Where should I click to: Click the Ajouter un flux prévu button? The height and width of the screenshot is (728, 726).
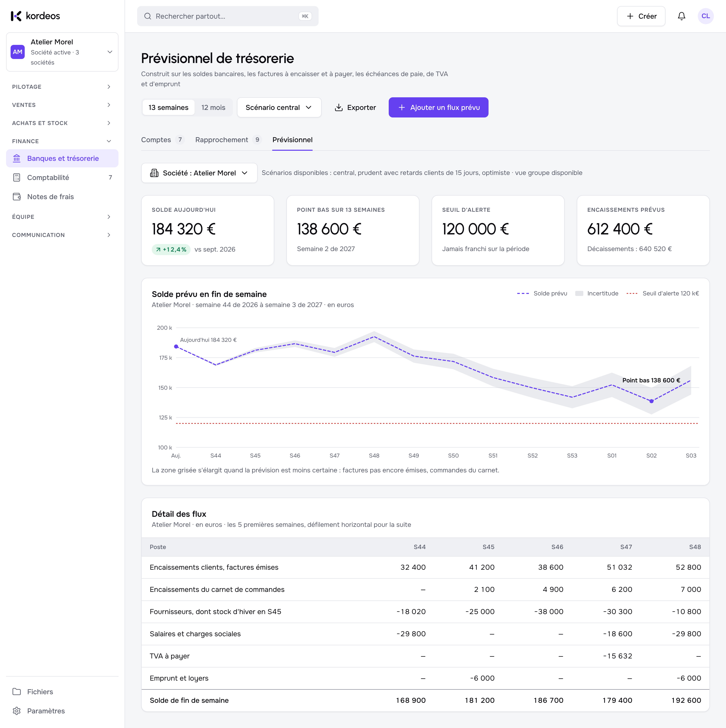(x=439, y=107)
